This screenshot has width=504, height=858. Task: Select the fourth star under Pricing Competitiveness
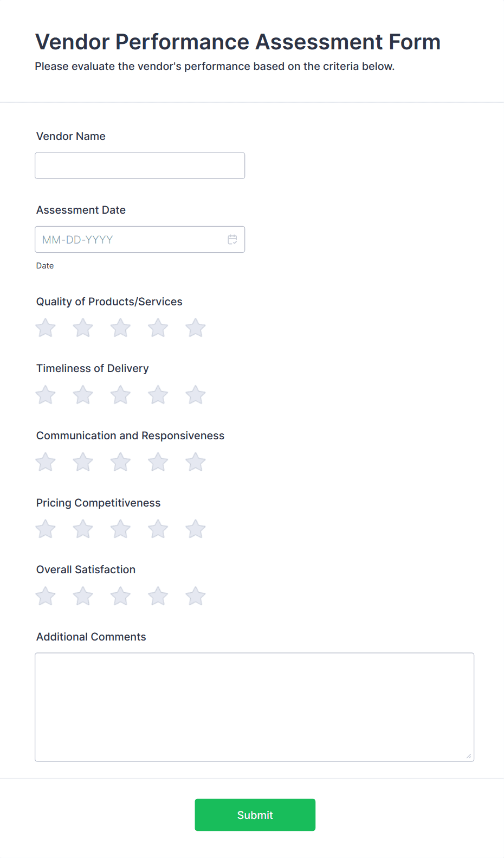158,529
